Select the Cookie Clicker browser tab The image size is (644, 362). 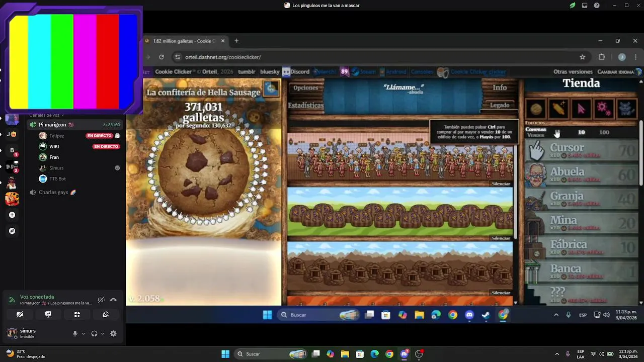tap(186, 41)
